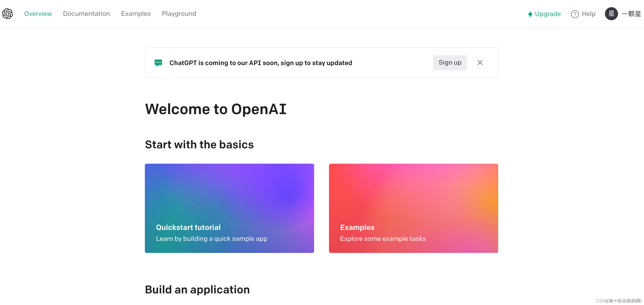Click the Quickstart tutorial title
This screenshot has height=305, width=644.
pyautogui.click(x=188, y=227)
